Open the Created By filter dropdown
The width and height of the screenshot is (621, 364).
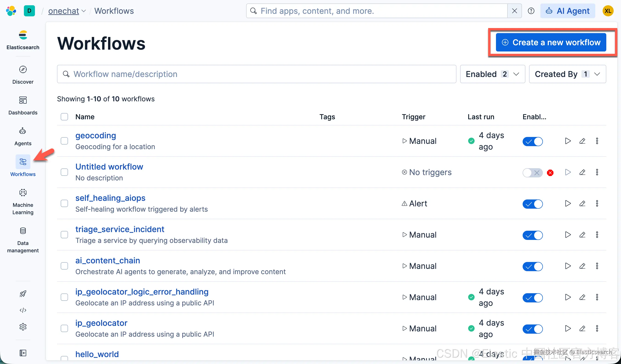567,74
